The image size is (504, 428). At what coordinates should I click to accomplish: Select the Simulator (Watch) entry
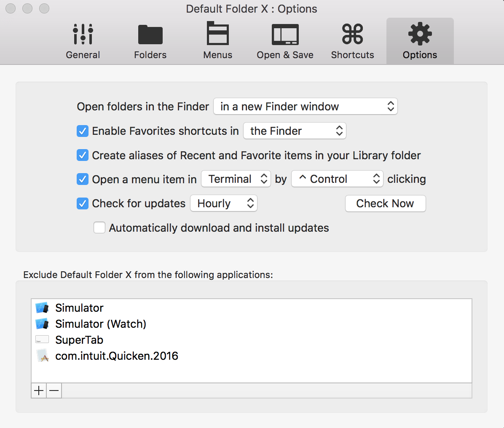(x=101, y=324)
